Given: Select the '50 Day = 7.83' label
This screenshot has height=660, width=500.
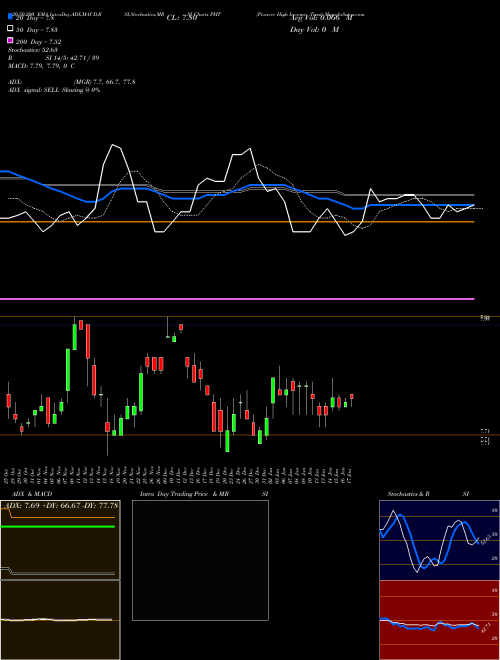Looking at the screenshot, I should [x=37, y=30].
